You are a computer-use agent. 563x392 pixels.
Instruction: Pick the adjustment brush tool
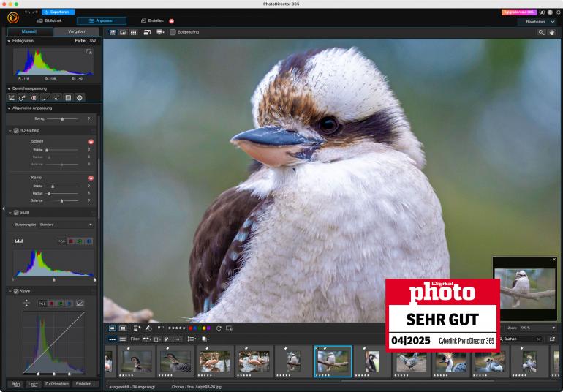pyautogui.click(x=45, y=98)
